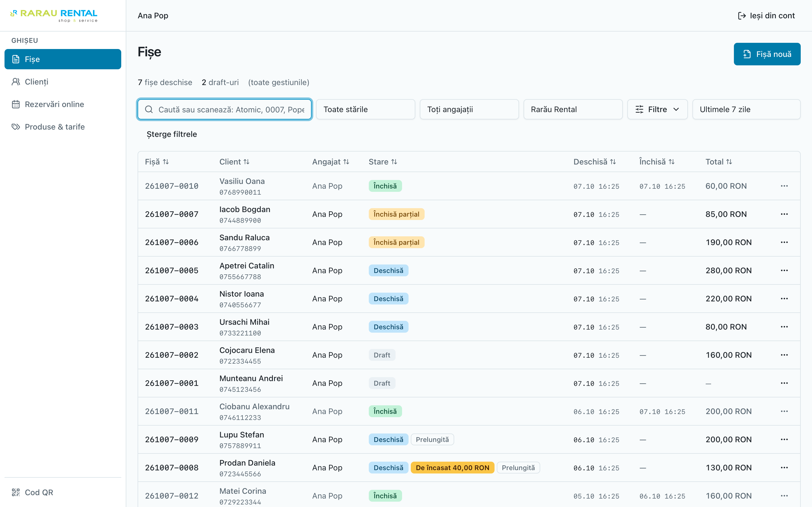Expand the Filtre options
This screenshot has height=507, width=812.
tap(657, 109)
